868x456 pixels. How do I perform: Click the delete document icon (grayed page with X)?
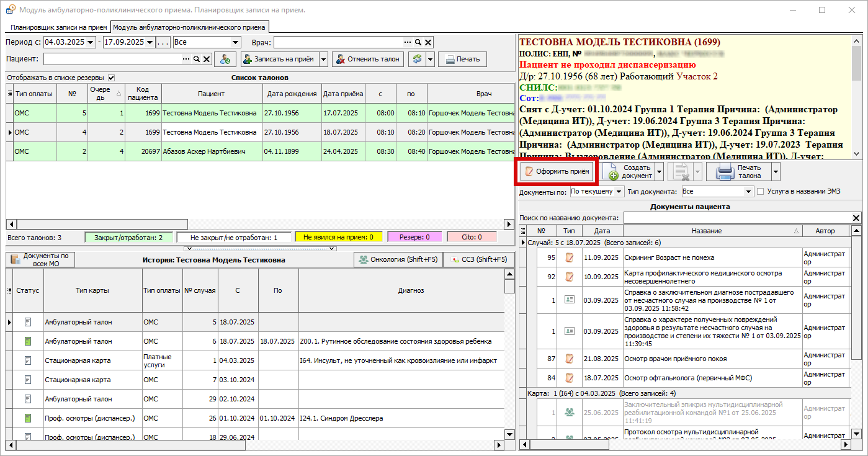click(681, 172)
